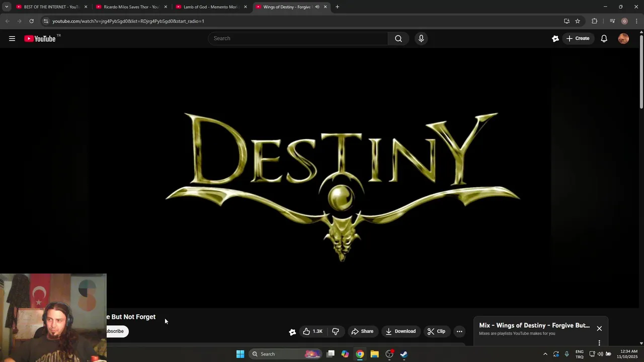Image resolution: width=644 pixels, height=362 pixels.
Task: Click the Windows taskbar search box
Action: [x=286, y=354]
